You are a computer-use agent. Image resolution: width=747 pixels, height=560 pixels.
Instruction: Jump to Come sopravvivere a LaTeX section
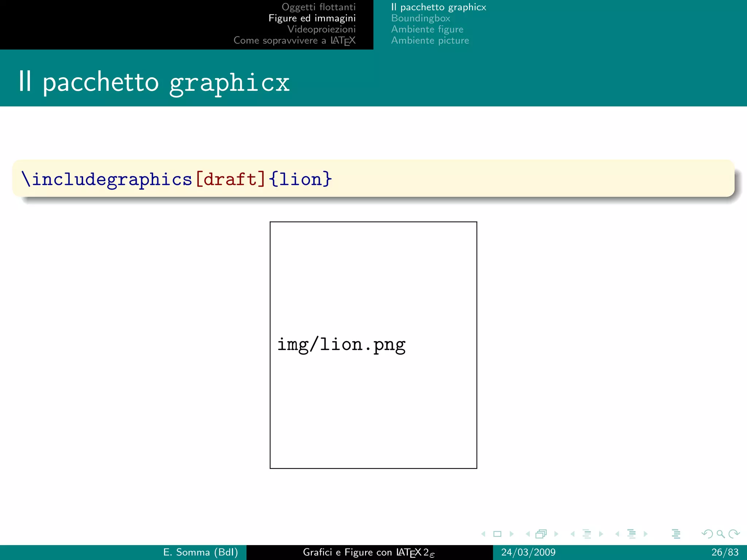pos(294,40)
